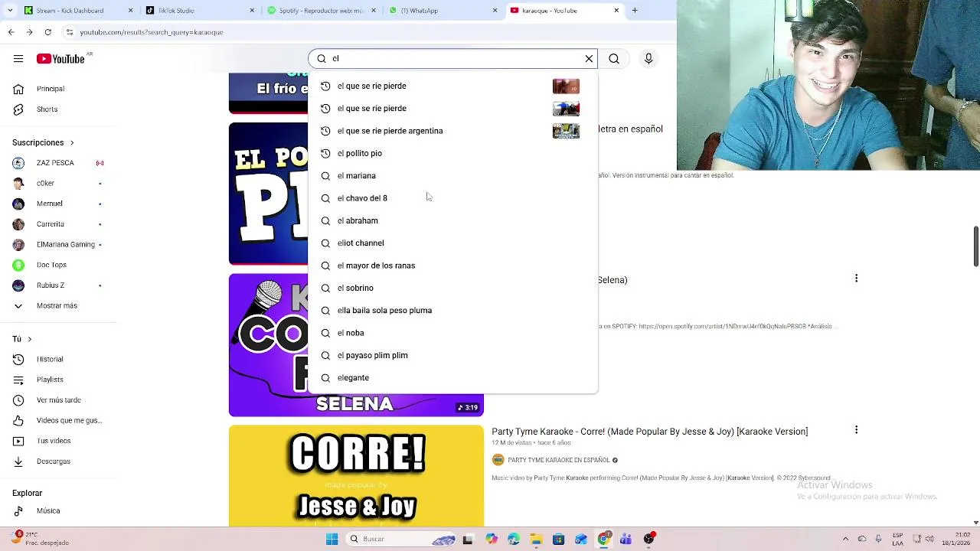This screenshot has width=980, height=551.
Task: Open the YouTube guide hamburger menu
Action: click(x=18, y=58)
